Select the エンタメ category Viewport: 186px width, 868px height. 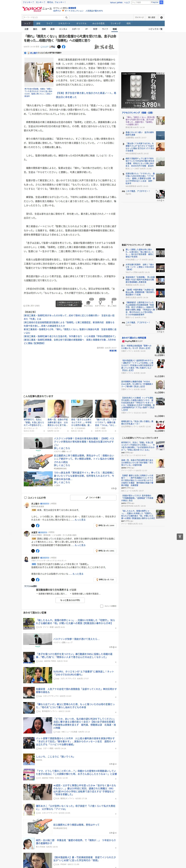[x=63, y=29]
